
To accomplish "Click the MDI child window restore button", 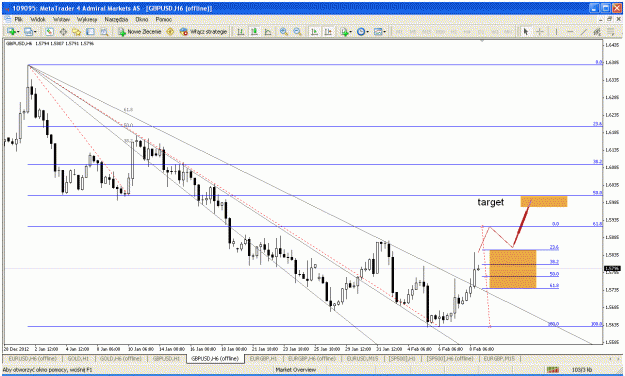I will 609,19.
